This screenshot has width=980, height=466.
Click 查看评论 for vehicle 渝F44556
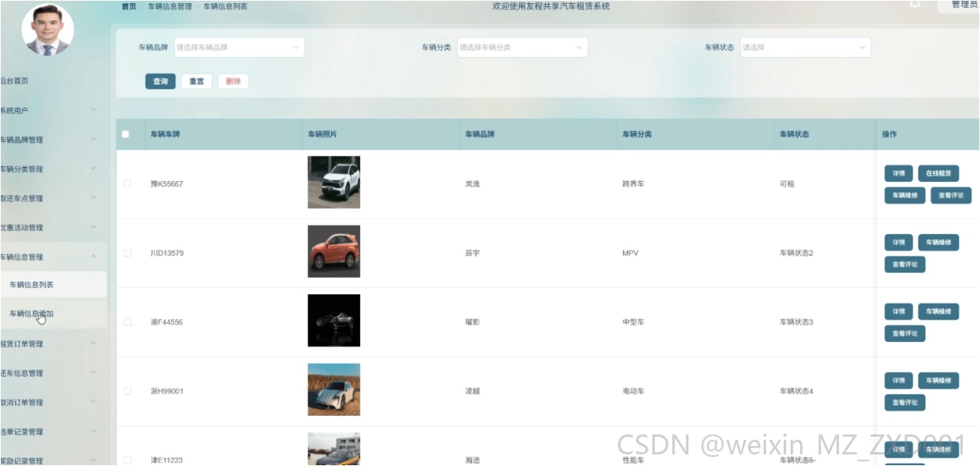[905, 334]
